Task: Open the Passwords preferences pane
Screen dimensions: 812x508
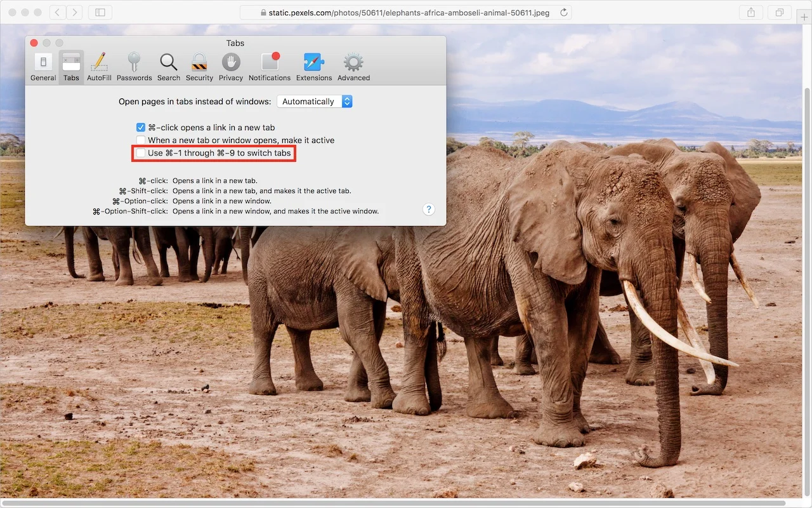Action: (134, 67)
